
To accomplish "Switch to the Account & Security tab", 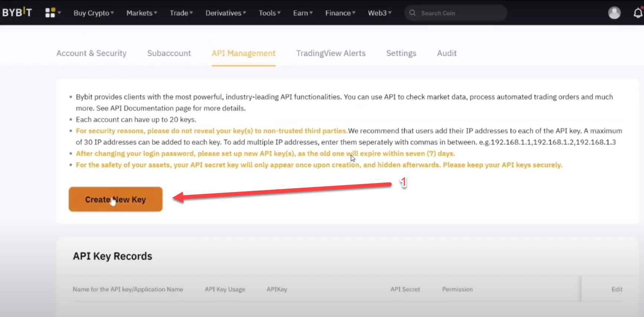I will point(91,53).
